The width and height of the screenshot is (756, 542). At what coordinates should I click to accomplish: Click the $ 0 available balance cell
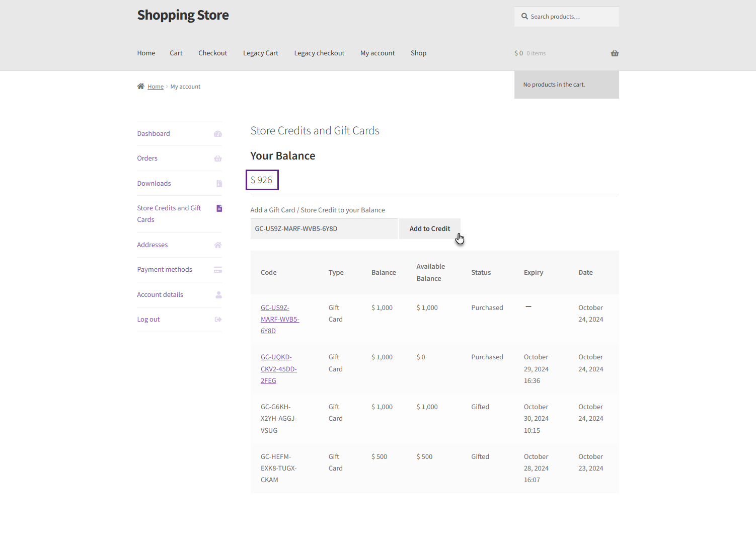click(421, 357)
